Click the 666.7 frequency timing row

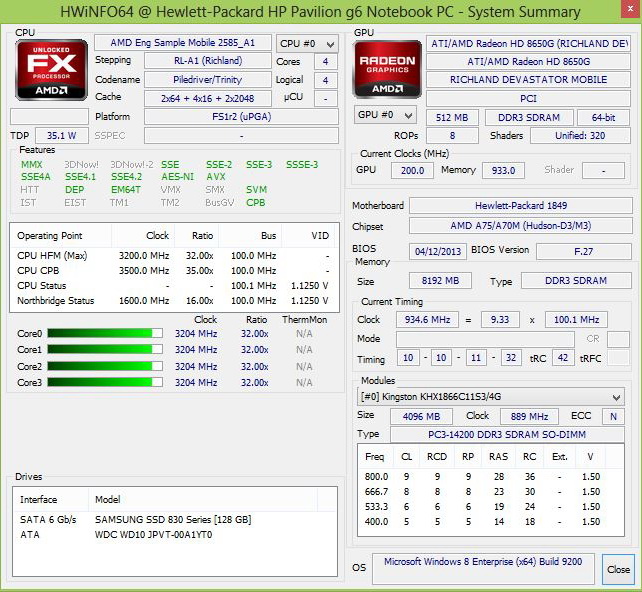pos(491,492)
